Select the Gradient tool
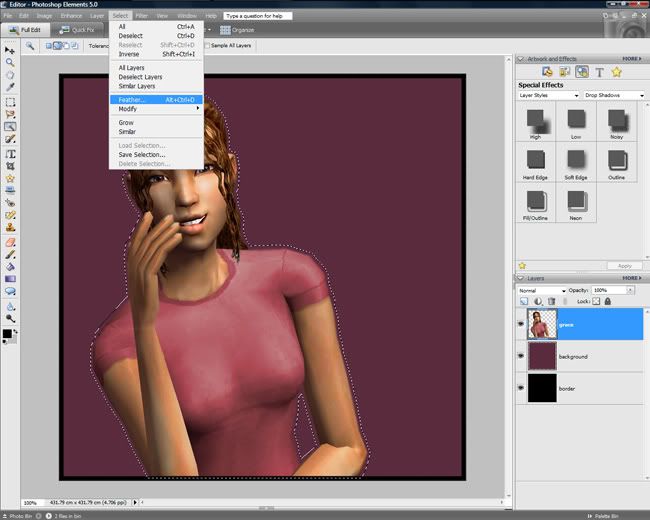Screen dimensions: 650x520 coord(10,279)
